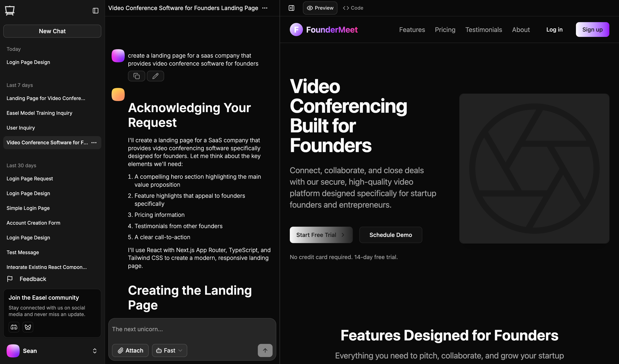Attach a file with the paperclip icon
This screenshot has height=364, width=619.
tap(130, 350)
